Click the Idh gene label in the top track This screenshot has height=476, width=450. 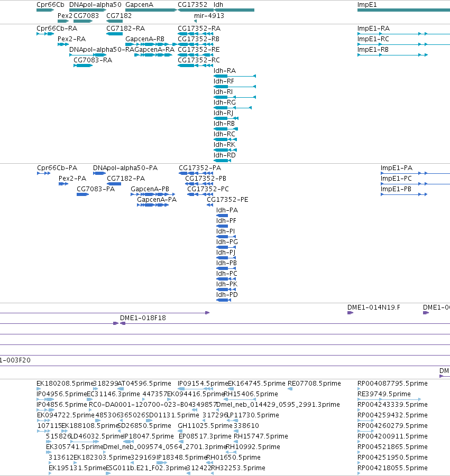[x=218, y=5]
